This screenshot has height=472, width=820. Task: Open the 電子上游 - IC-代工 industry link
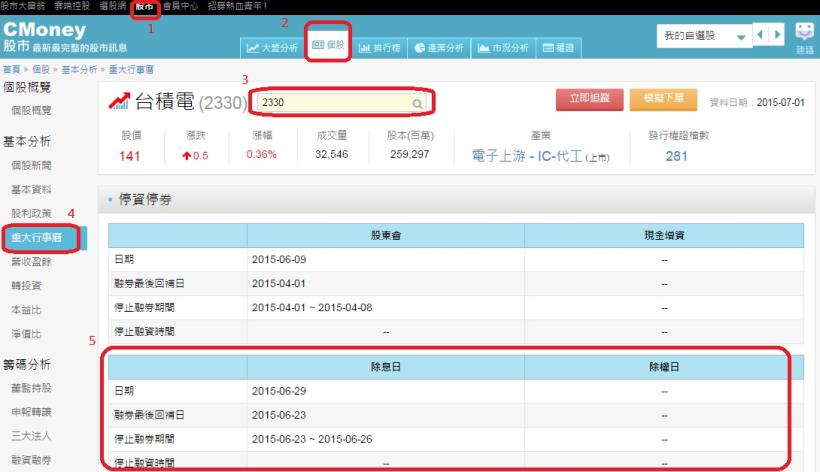(x=527, y=156)
